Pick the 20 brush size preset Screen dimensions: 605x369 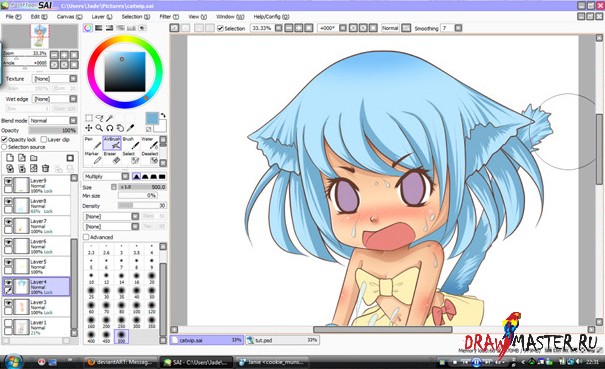tap(152, 278)
